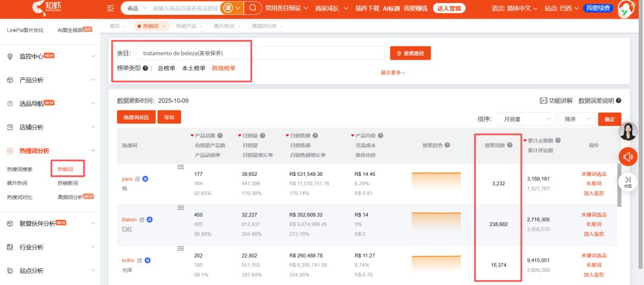Open the 降序 sort order dropdown

tap(576, 119)
